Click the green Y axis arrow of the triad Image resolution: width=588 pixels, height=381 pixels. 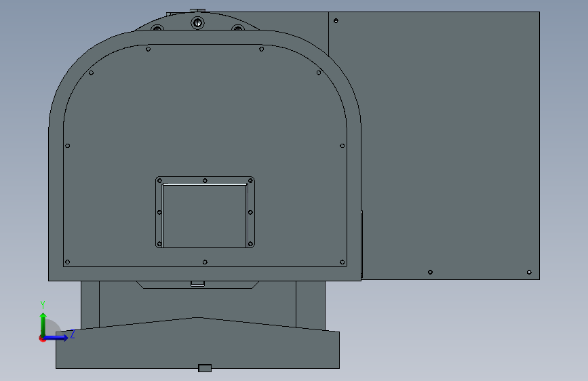pyautogui.click(x=43, y=325)
